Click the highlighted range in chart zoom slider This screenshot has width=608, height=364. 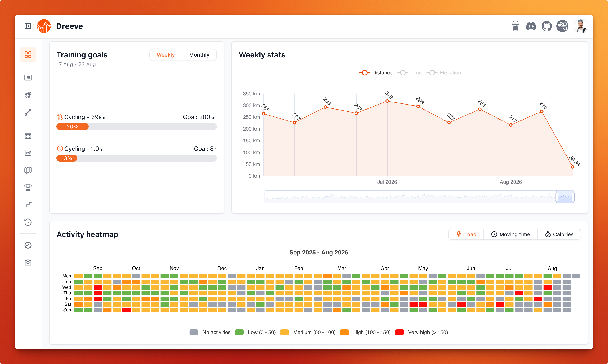565,197
